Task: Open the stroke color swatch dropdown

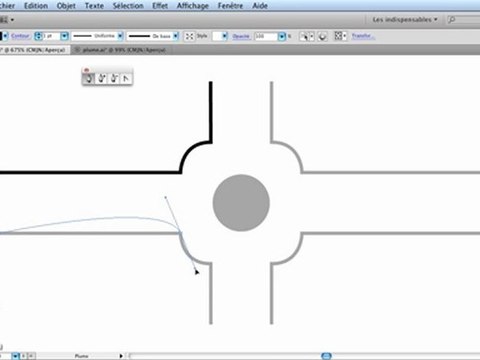Action: [5, 36]
